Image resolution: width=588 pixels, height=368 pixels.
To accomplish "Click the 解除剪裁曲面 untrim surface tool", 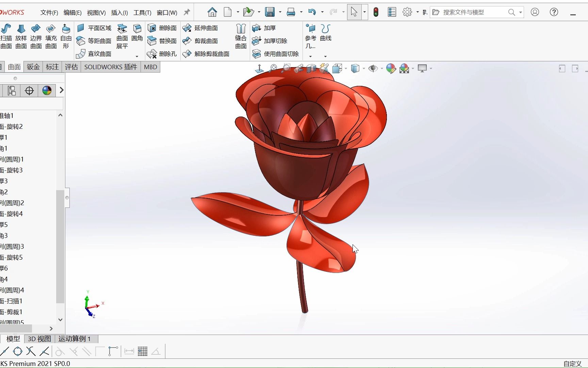I will pyautogui.click(x=206, y=54).
